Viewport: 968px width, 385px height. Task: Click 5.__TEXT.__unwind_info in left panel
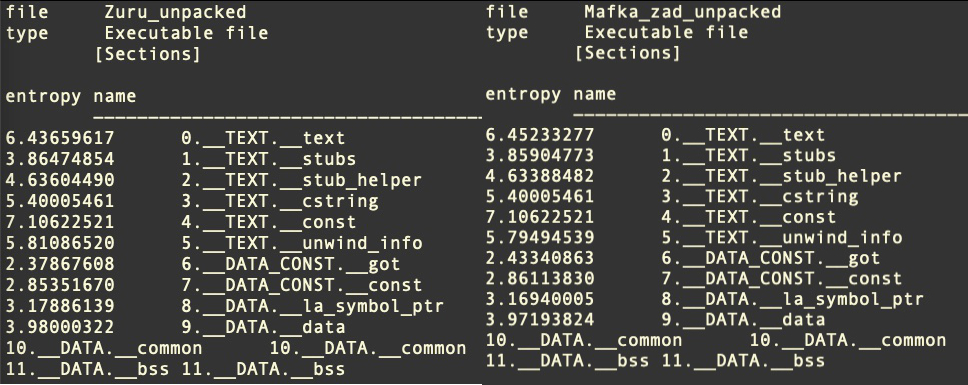tap(302, 243)
